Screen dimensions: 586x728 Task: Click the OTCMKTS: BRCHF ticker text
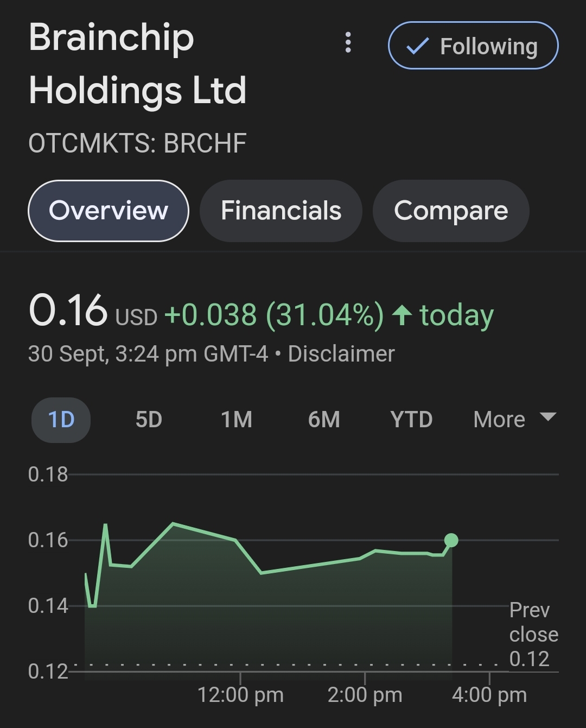(137, 143)
